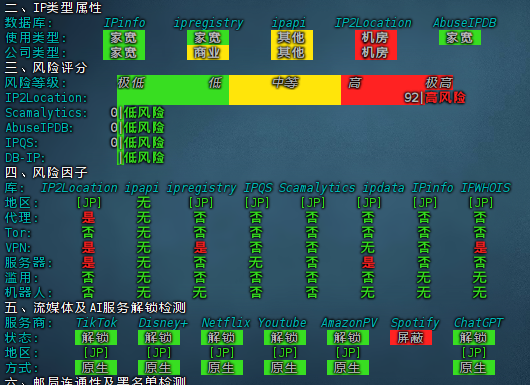Click the '使用类型:' row label

35,38
